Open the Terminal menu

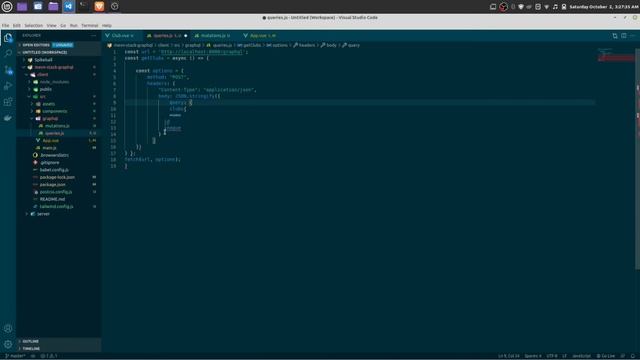click(x=89, y=25)
